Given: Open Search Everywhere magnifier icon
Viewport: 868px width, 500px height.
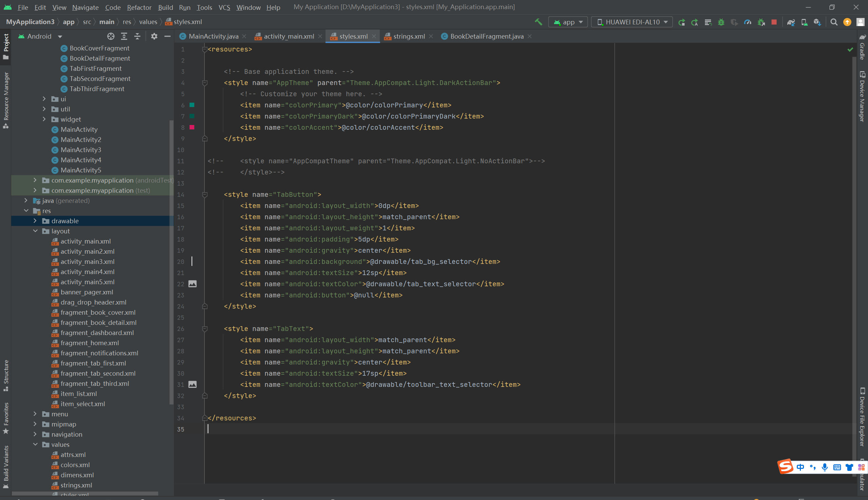Looking at the screenshot, I should 834,22.
